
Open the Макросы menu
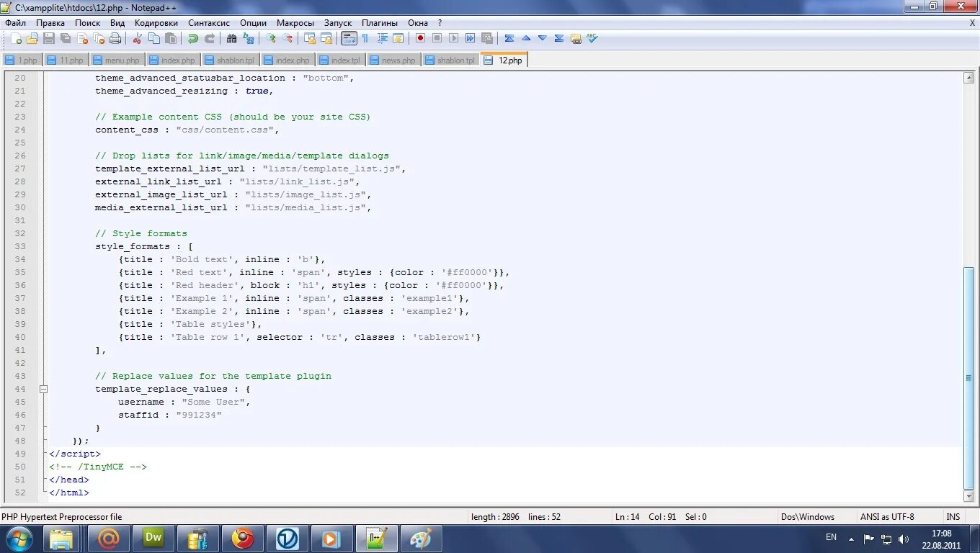(295, 23)
